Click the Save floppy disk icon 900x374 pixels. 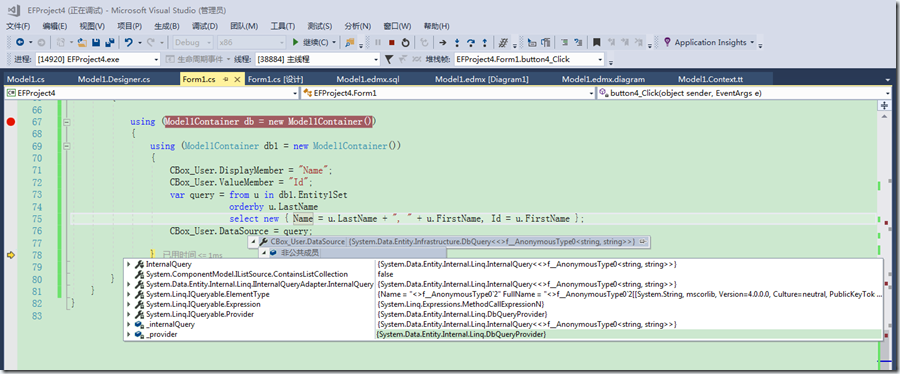pos(96,42)
